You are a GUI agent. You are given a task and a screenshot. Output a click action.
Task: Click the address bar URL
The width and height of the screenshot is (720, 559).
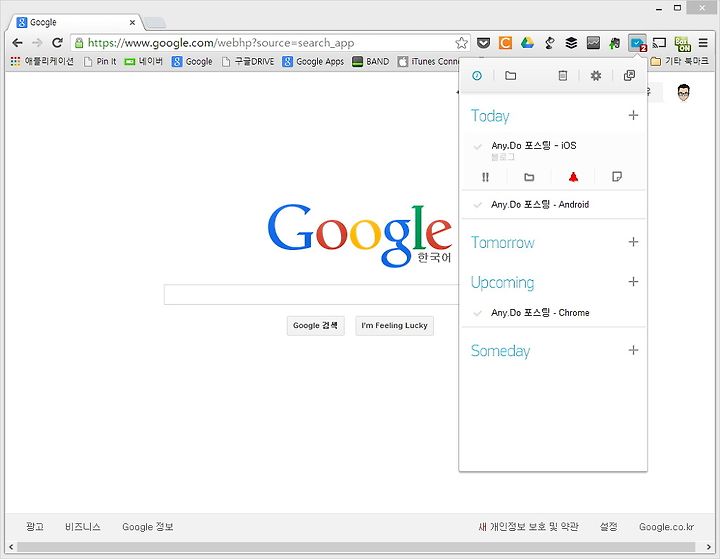point(221,43)
